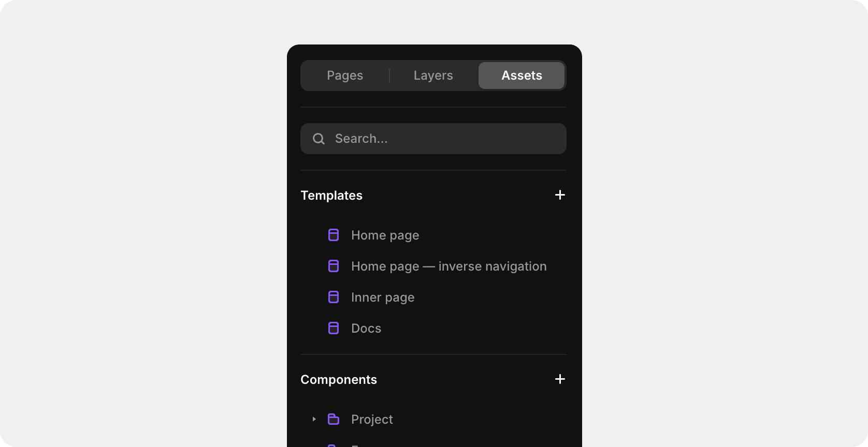The image size is (868, 447).
Task: Expand the Project folder arrow
Action: (x=314, y=419)
